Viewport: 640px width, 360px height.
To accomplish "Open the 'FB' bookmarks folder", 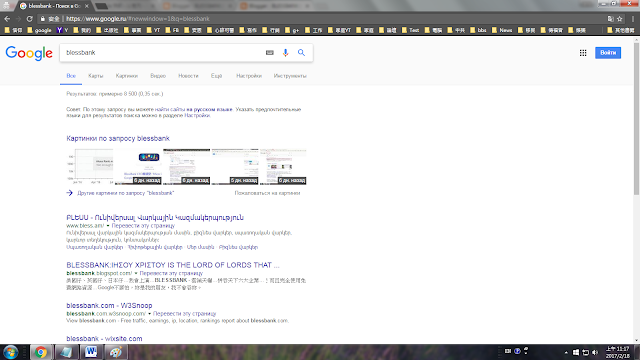I will (172, 30).
